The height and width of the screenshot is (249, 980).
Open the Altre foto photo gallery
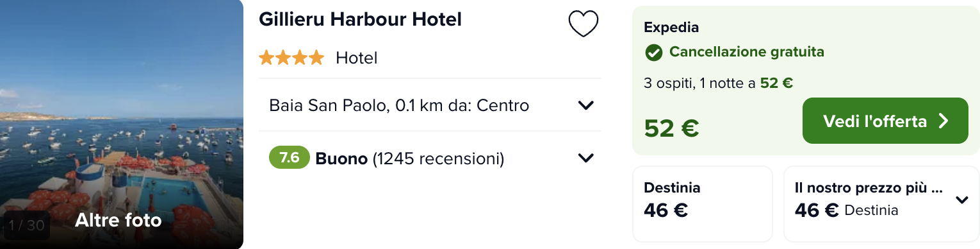click(x=118, y=221)
